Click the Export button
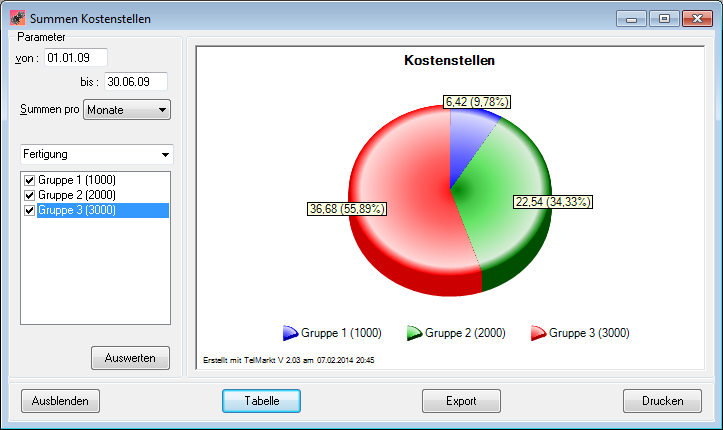Viewport: 723px width, 430px height. (461, 401)
